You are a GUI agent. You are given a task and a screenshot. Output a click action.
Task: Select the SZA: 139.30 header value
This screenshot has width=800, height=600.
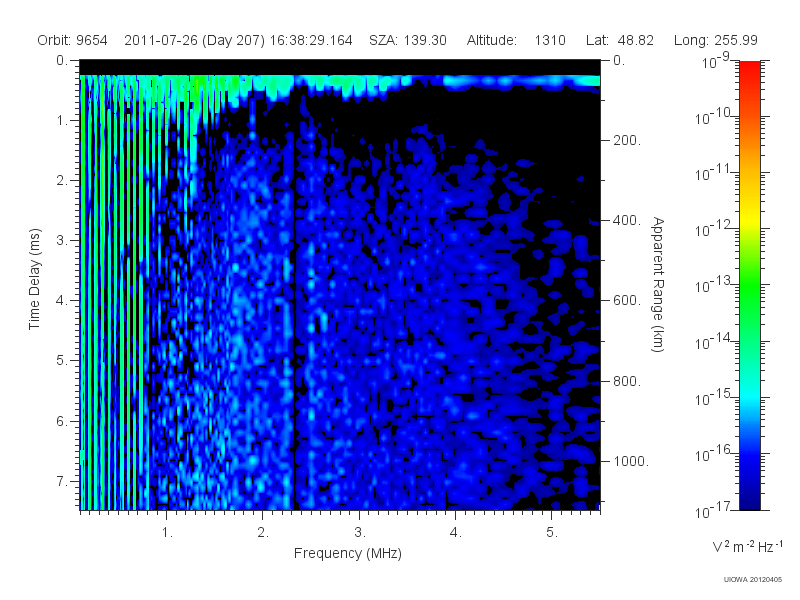(408, 40)
